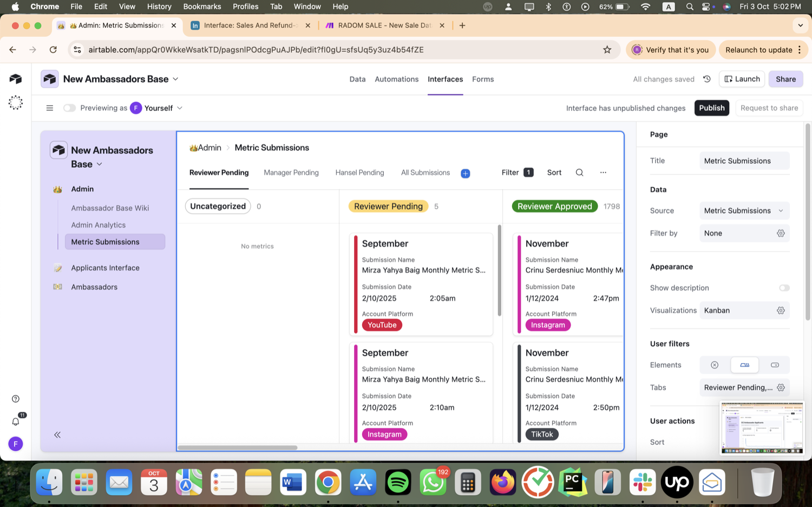
Task: Click the Reviewer Approved green column label
Action: click(555, 206)
